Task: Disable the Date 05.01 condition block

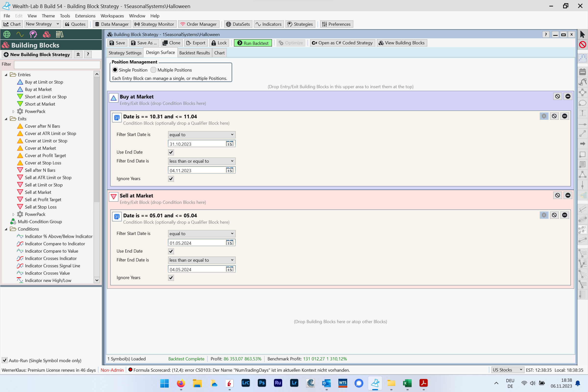Action: coord(554,215)
